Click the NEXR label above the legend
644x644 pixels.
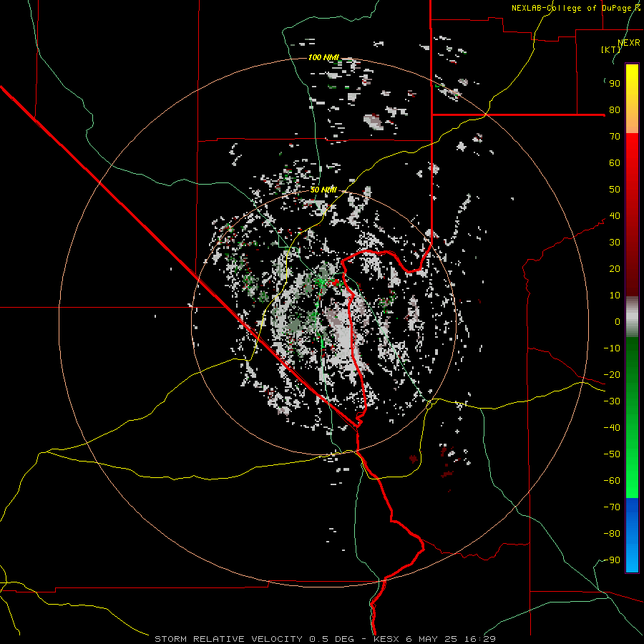click(629, 42)
